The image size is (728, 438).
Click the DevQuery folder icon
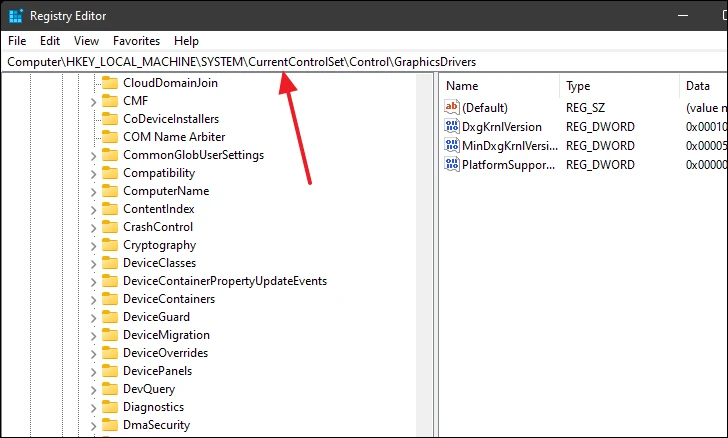110,389
